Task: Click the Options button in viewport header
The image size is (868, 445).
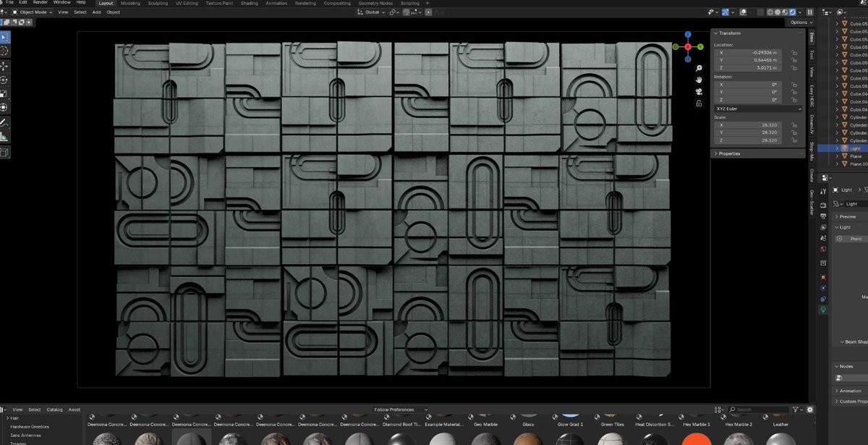Action: point(798,22)
